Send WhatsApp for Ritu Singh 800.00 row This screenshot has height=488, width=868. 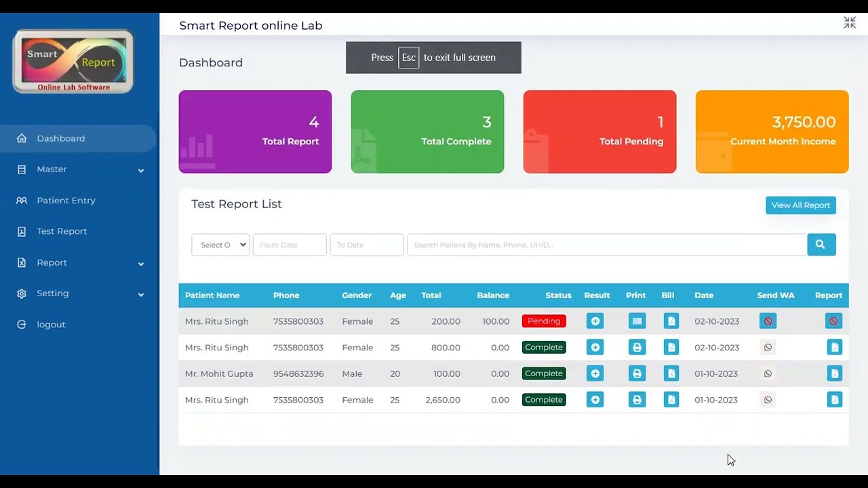tap(768, 347)
